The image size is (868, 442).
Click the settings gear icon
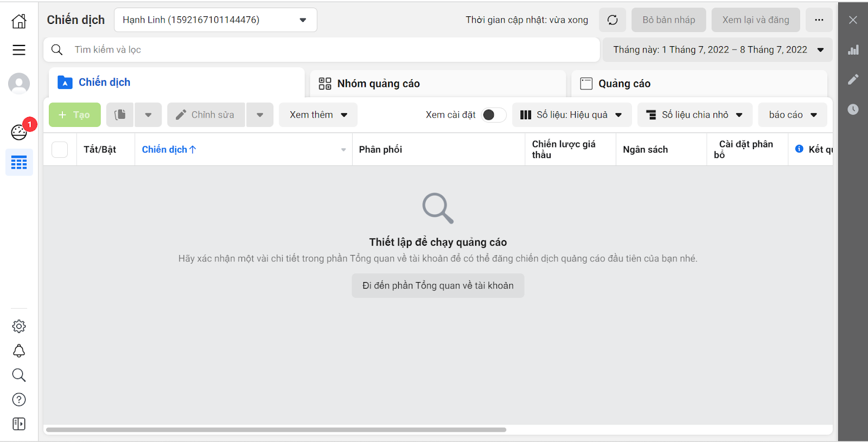[x=19, y=326]
